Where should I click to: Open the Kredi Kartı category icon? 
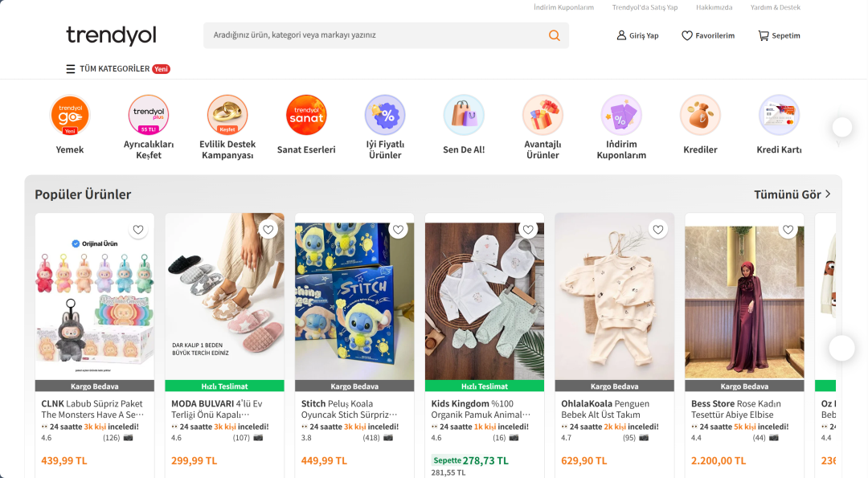pos(779,115)
